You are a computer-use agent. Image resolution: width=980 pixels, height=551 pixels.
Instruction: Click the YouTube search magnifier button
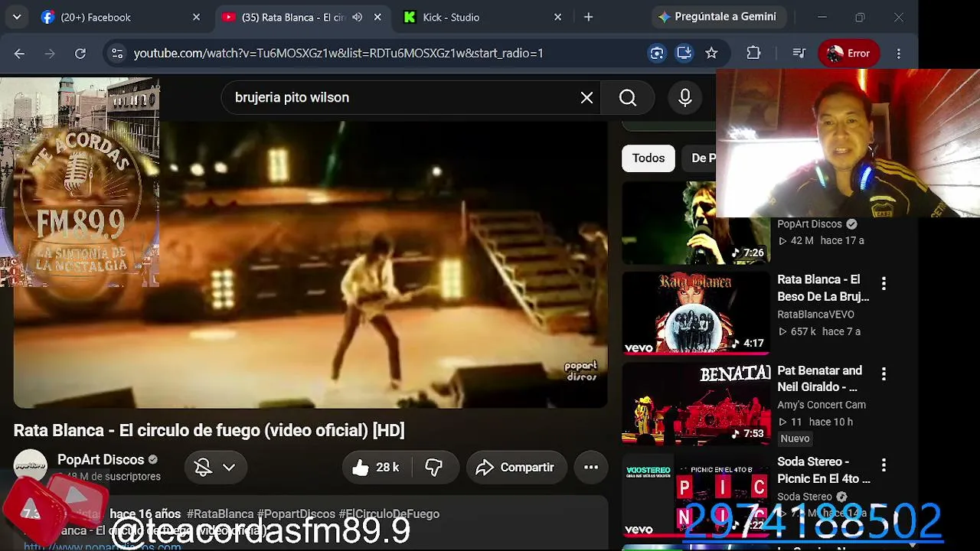[x=628, y=97]
